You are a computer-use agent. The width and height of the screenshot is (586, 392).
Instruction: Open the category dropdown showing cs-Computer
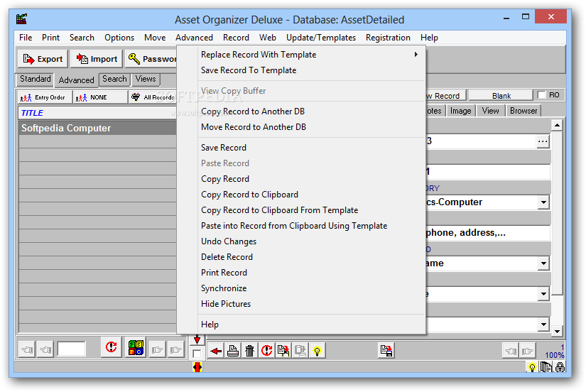[543, 202]
